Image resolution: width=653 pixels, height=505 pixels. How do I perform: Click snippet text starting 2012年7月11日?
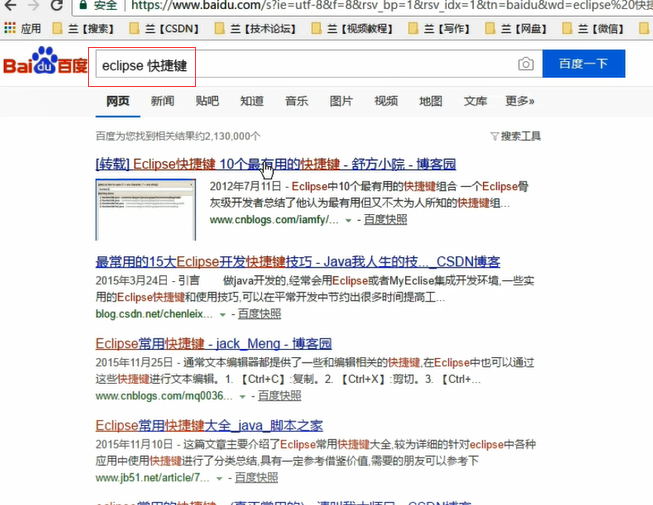click(369, 195)
